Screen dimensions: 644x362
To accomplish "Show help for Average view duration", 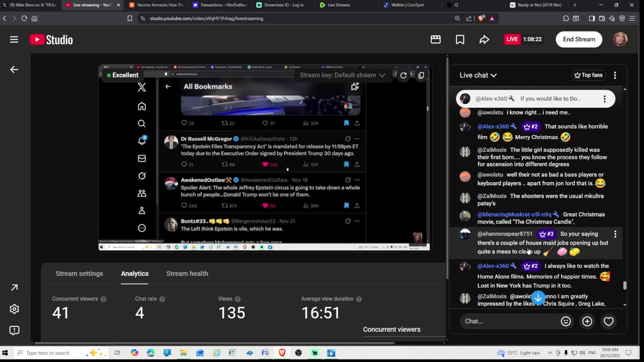I will (359, 299).
